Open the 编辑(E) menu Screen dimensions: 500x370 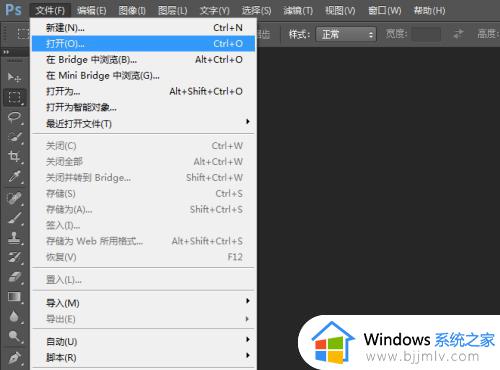(x=92, y=11)
